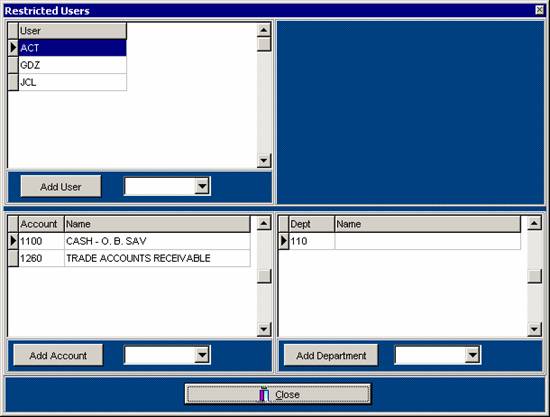Click the user list scroll down arrow
Image resolution: width=550 pixels, height=417 pixels.
pyautogui.click(x=264, y=161)
